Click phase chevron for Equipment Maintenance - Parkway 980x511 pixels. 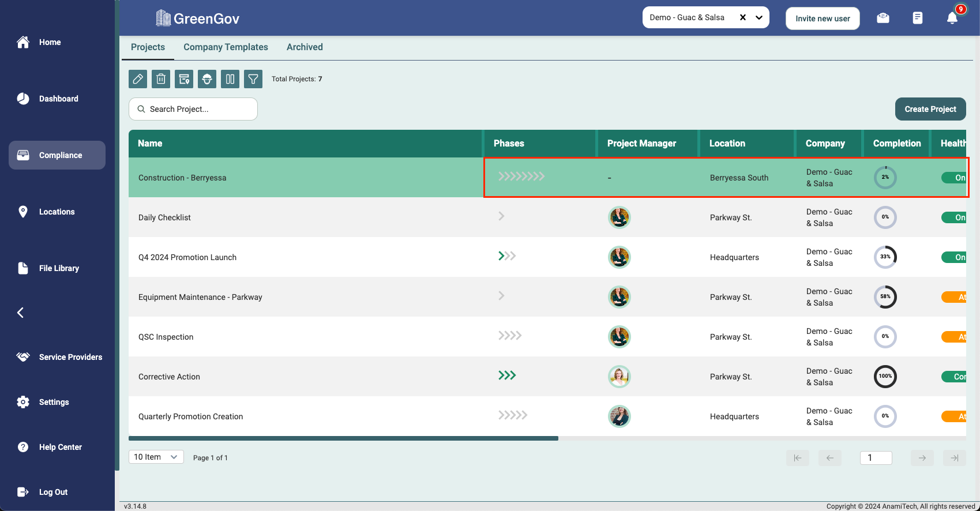coord(501,295)
